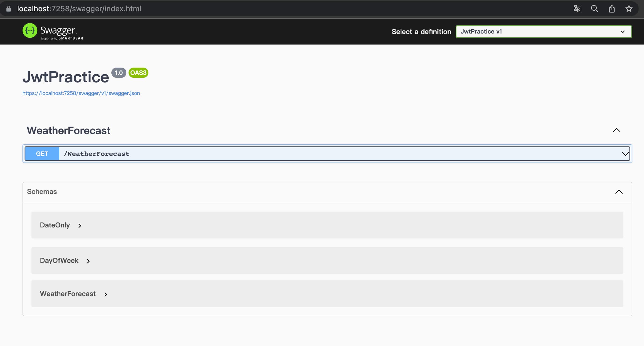Expand the DateOnly schema arrow
644x346 pixels.
(79, 226)
